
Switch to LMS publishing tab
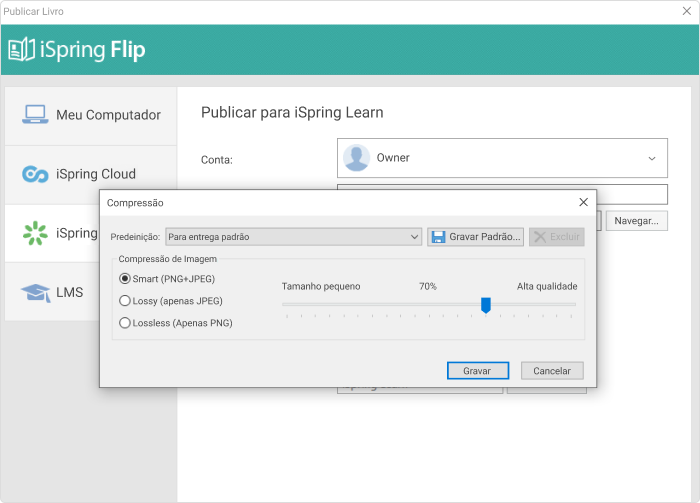click(52, 292)
